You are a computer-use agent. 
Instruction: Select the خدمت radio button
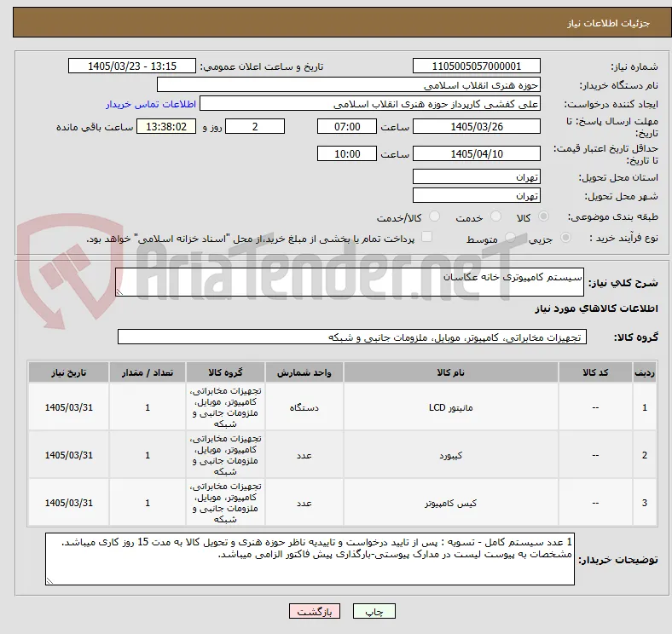495,216
